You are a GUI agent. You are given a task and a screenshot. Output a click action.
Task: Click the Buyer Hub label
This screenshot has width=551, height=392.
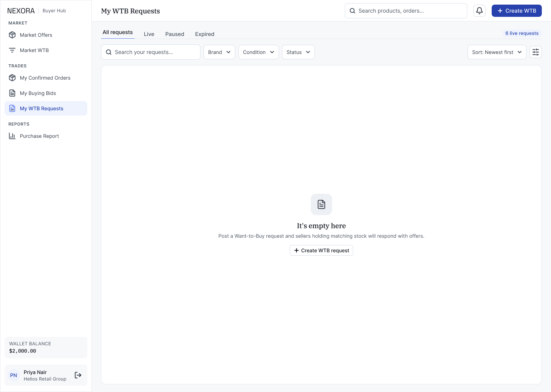point(54,11)
